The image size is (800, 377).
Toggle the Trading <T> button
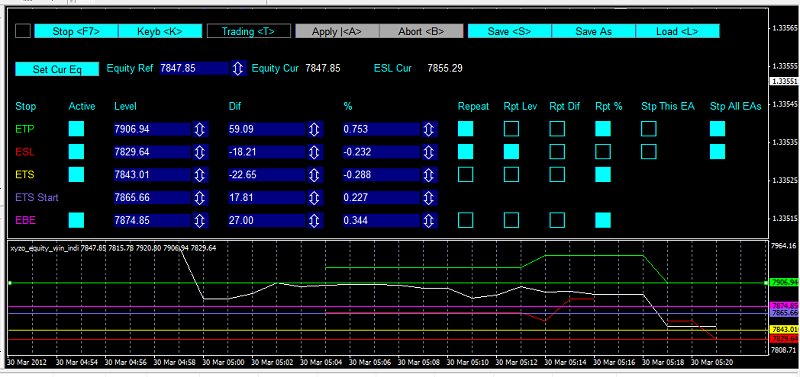[248, 31]
